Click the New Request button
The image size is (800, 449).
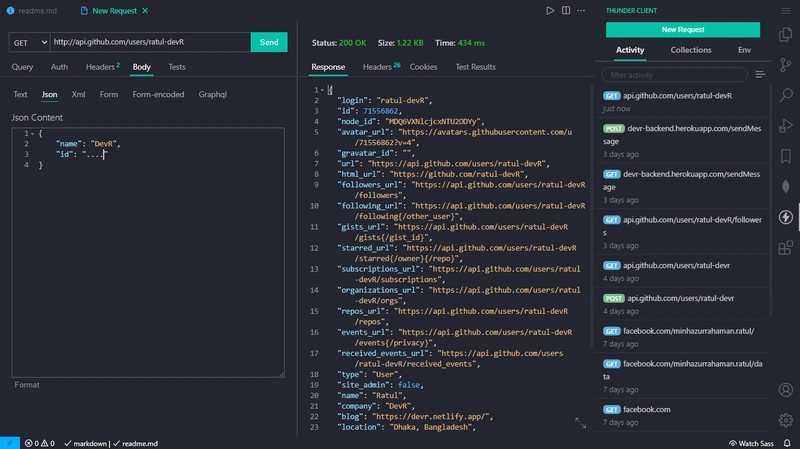point(683,30)
